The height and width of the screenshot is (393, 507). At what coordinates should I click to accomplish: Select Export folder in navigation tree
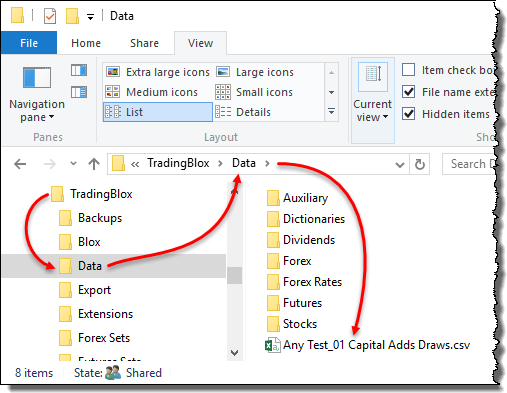click(85, 290)
